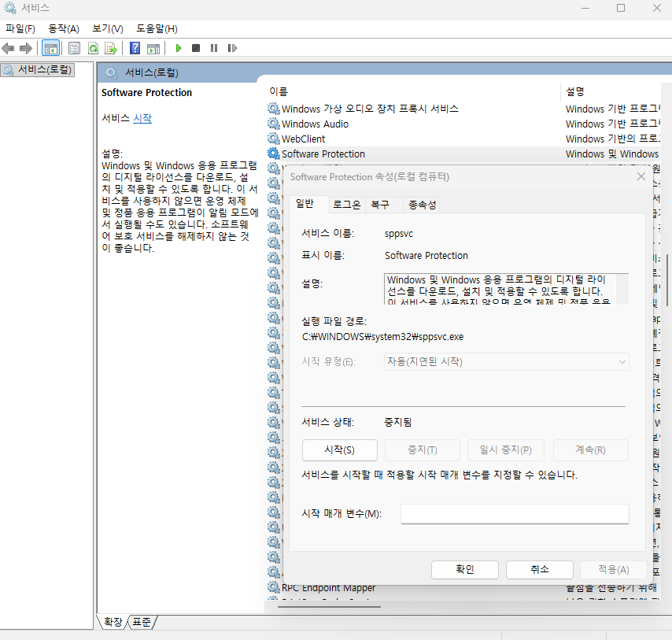Click the Restart service toolbar icon
This screenshot has width=672, height=640.
coord(232,48)
